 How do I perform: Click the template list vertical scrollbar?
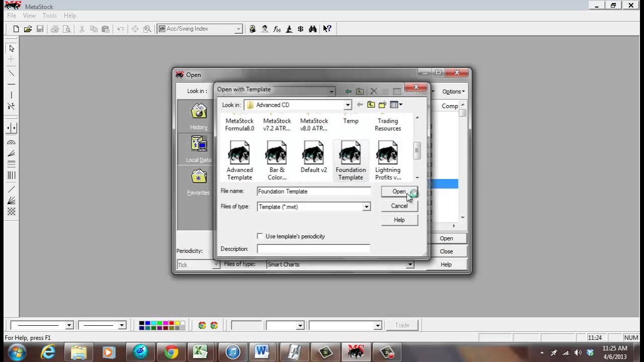click(x=417, y=148)
